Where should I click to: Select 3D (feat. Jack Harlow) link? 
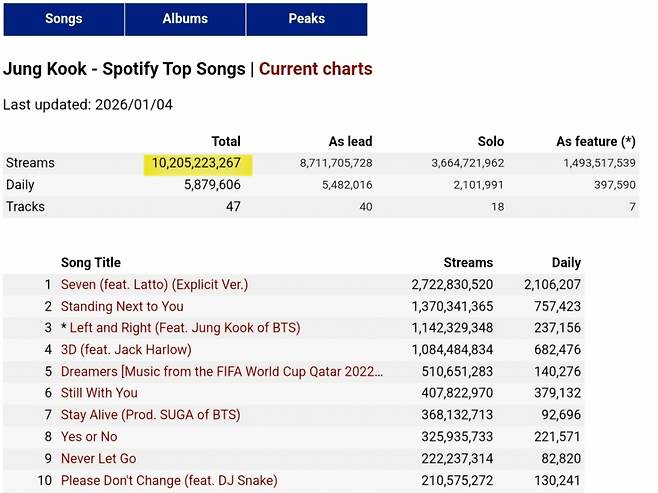(126, 350)
